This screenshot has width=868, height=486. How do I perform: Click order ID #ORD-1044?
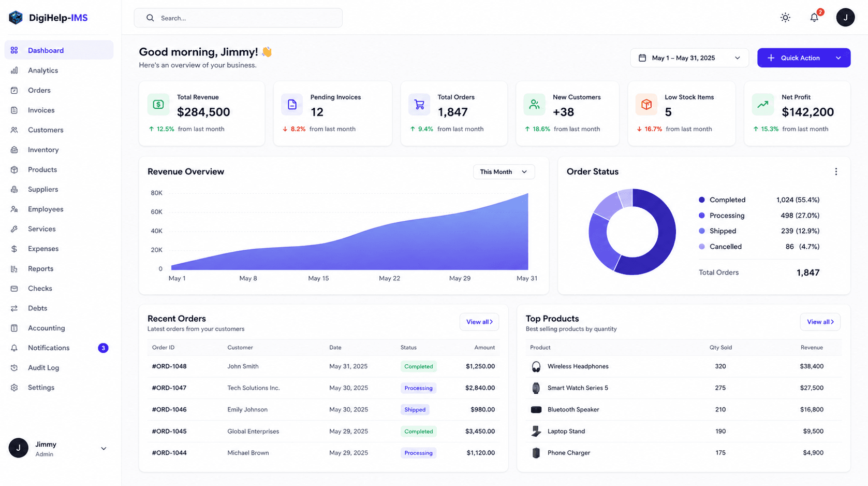pos(169,453)
